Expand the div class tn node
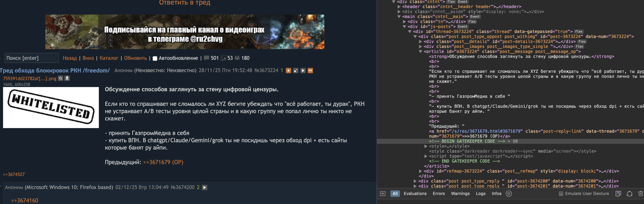644x204 pixels. pos(404,22)
